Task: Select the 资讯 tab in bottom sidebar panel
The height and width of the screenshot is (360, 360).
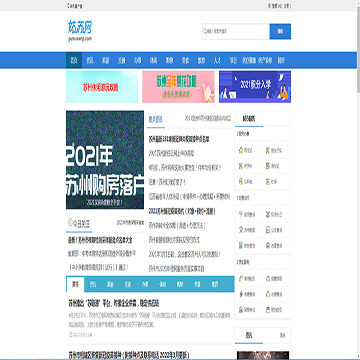Action: point(249,335)
